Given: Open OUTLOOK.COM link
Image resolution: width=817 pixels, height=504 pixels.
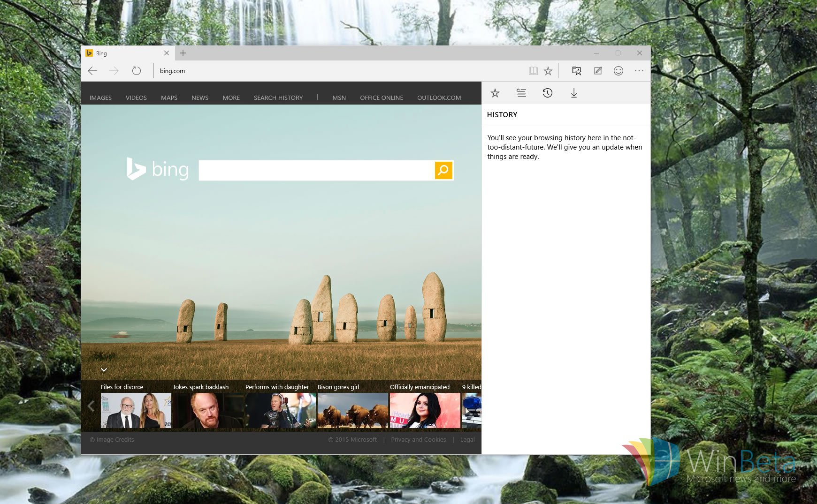Looking at the screenshot, I should [439, 98].
